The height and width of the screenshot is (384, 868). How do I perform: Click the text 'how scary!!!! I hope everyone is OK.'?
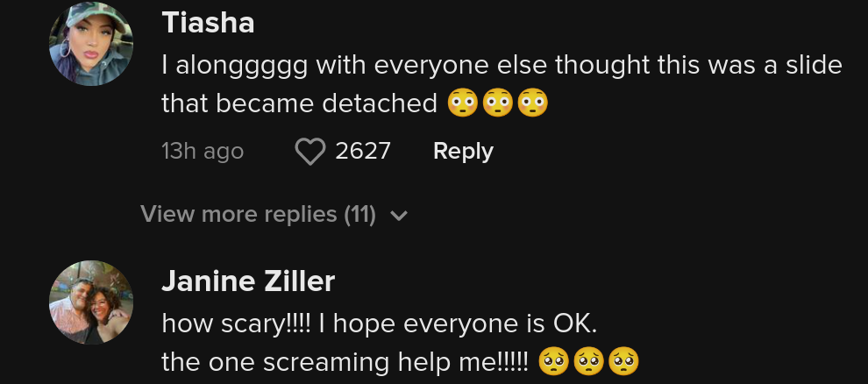point(380,324)
